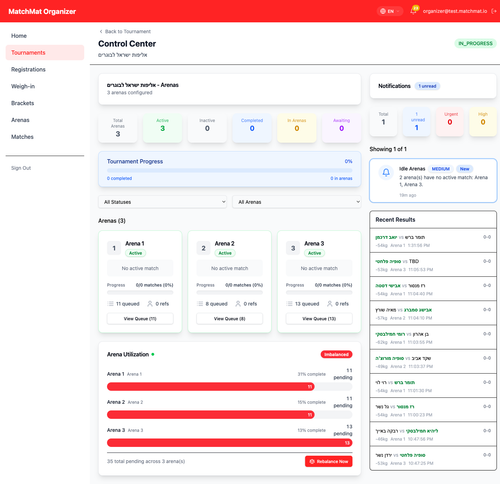Click the New tag on notification
The width and height of the screenshot is (500, 484).
[x=465, y=169]
